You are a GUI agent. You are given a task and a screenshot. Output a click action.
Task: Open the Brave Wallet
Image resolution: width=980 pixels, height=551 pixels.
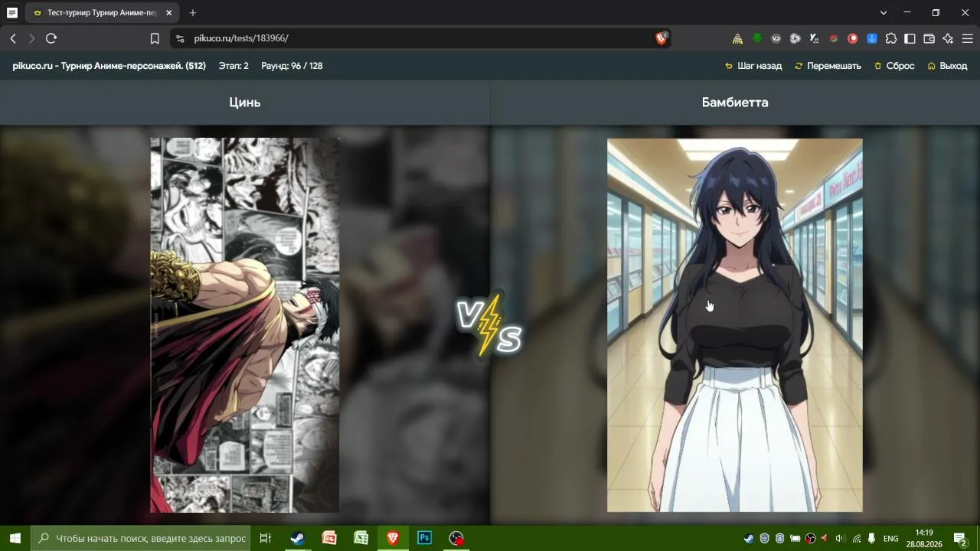click(x=929, y=38)
